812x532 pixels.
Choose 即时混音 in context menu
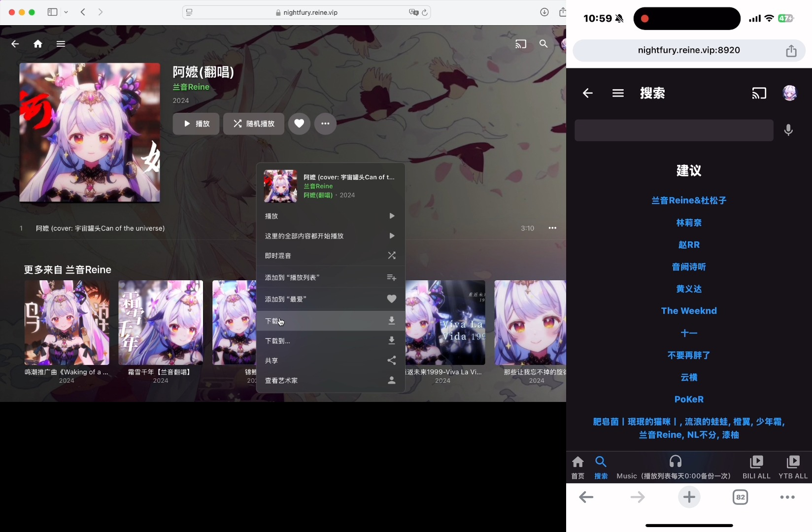tap(331, 256)
